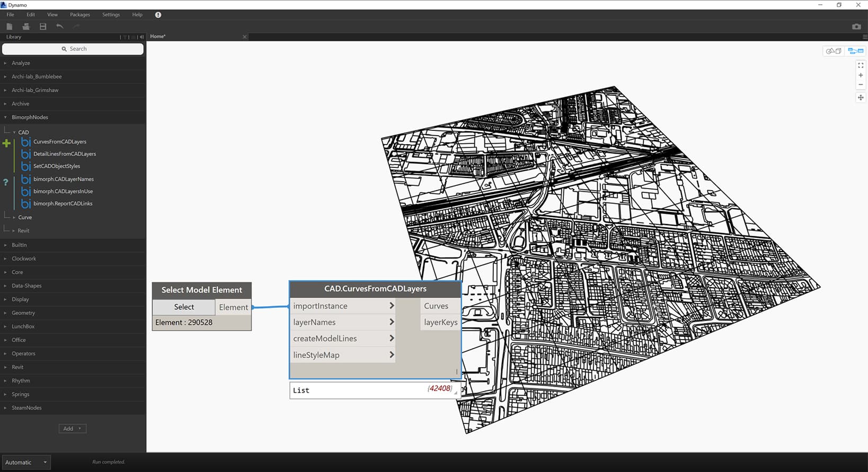Open the View menu
The image size is (868, 472).
52,15
